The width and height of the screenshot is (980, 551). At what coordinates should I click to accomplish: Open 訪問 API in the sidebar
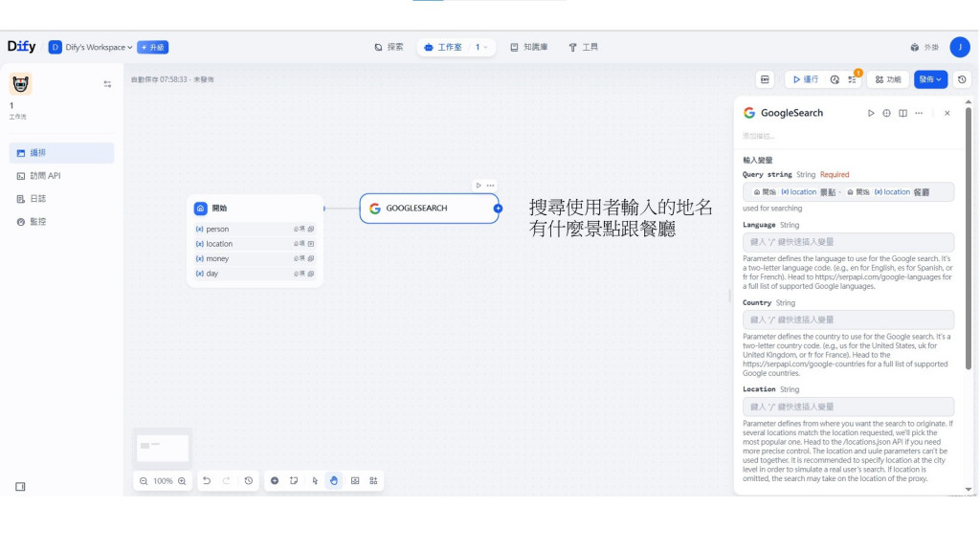(x=61, y=176)
